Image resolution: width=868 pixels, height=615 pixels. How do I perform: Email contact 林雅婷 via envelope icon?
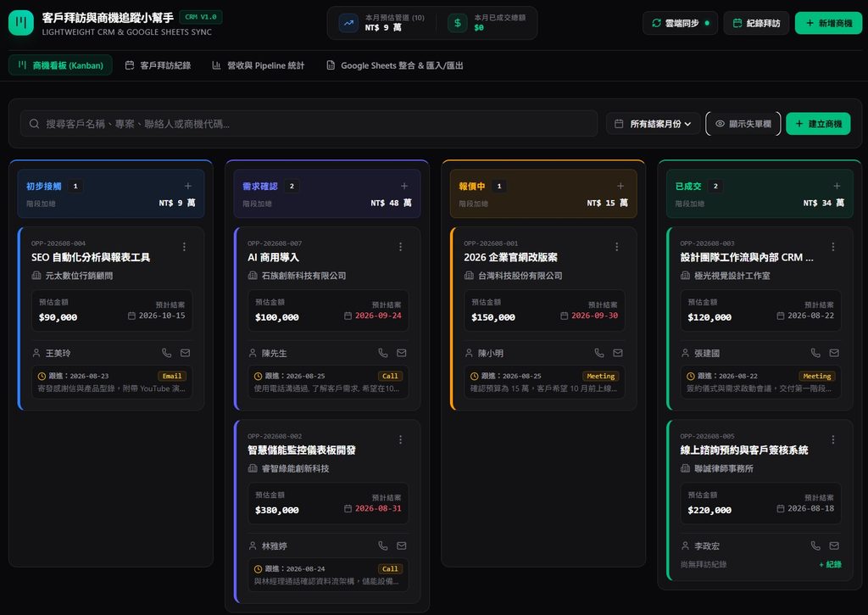click(x=402, y=545)
